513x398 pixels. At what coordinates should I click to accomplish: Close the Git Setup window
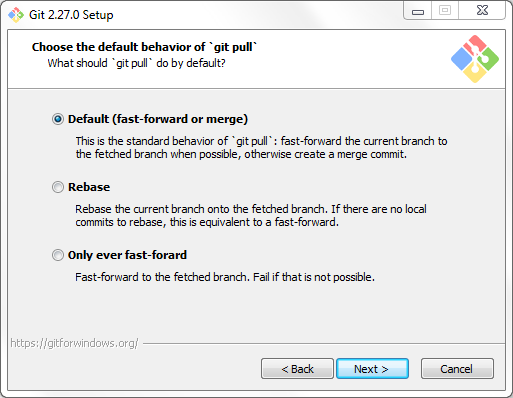482,11
